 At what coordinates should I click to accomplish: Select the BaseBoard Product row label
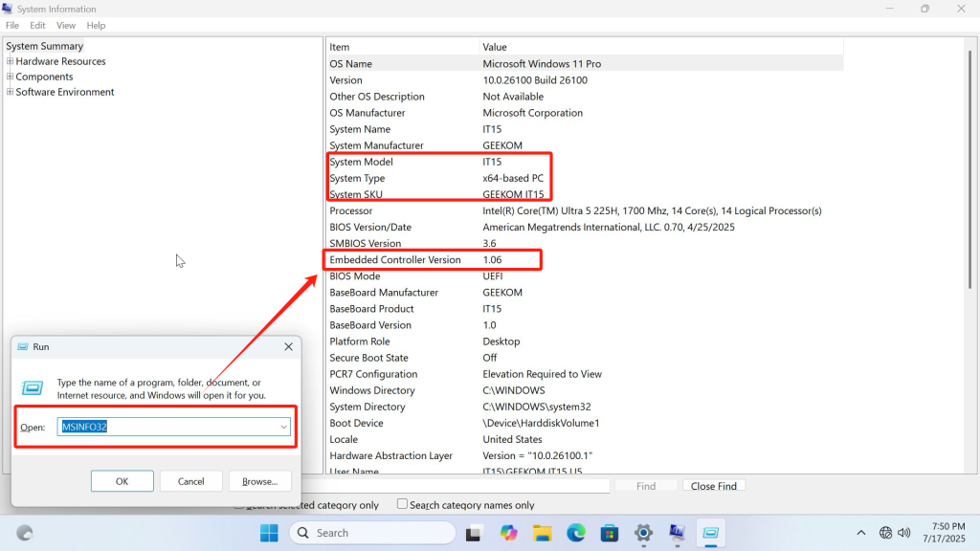tap(371, 309)
